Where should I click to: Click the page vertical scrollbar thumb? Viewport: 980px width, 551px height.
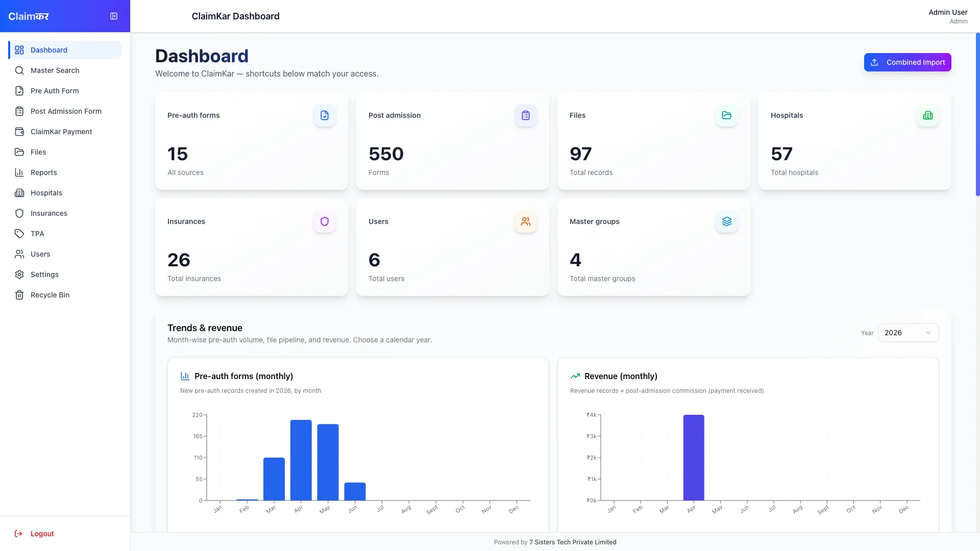pos(977,114)
